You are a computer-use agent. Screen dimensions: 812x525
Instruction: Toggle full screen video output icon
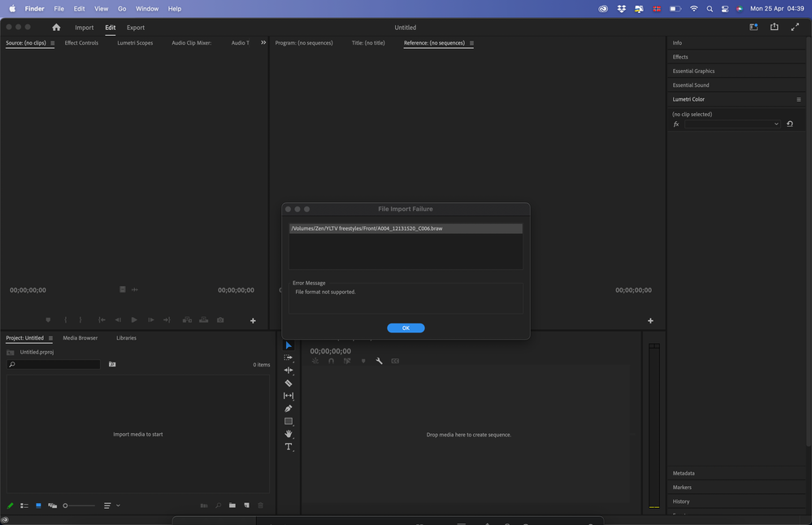(x=795, y=27)
